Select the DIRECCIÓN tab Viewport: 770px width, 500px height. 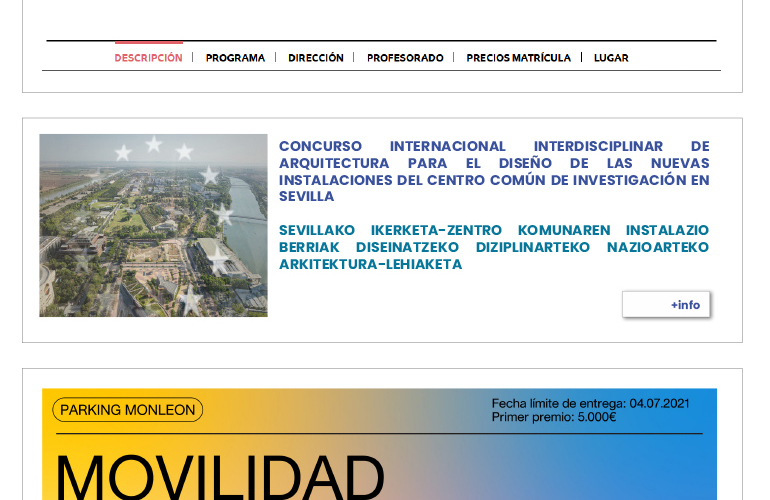tap(316, 58)
